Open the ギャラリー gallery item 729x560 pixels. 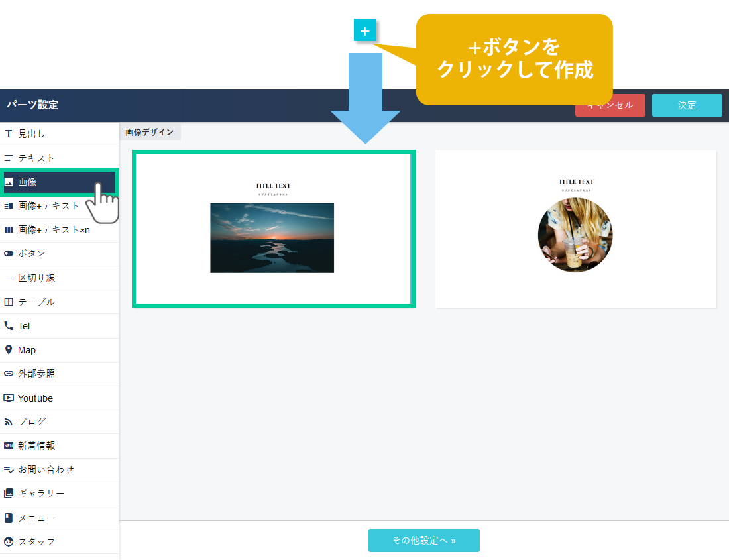[x=41, y=494]
